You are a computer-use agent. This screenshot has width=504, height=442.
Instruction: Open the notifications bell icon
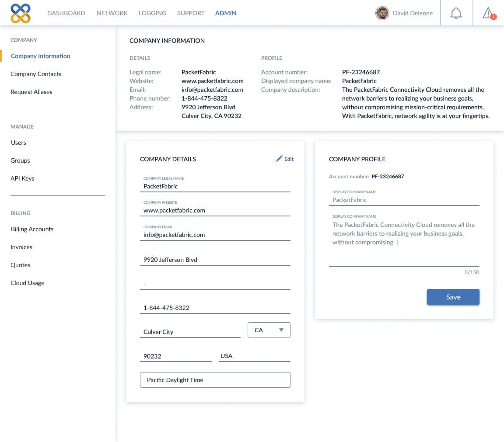pos(456,13)
